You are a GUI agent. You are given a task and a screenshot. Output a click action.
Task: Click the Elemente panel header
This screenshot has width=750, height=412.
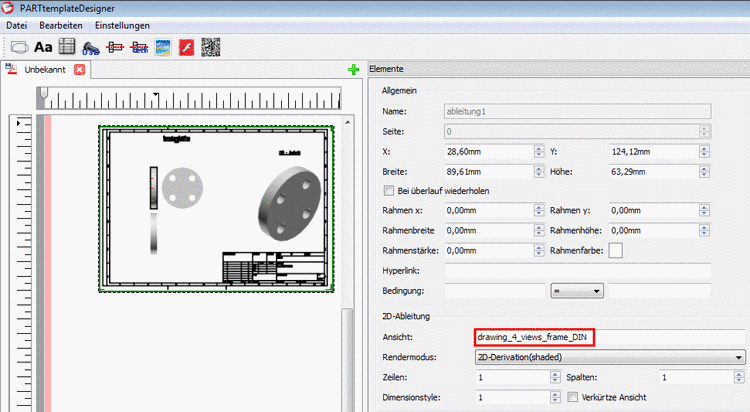point(559,69)
